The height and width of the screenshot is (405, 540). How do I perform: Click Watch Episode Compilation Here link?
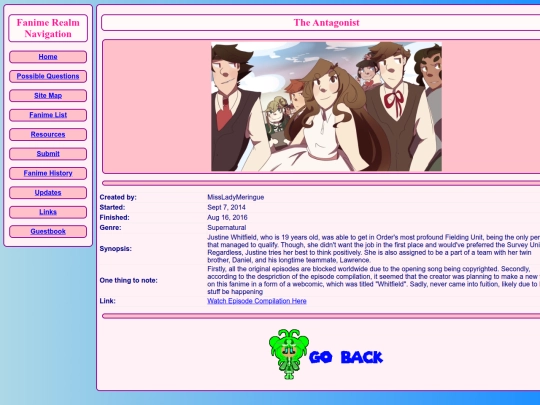[257, 301]
